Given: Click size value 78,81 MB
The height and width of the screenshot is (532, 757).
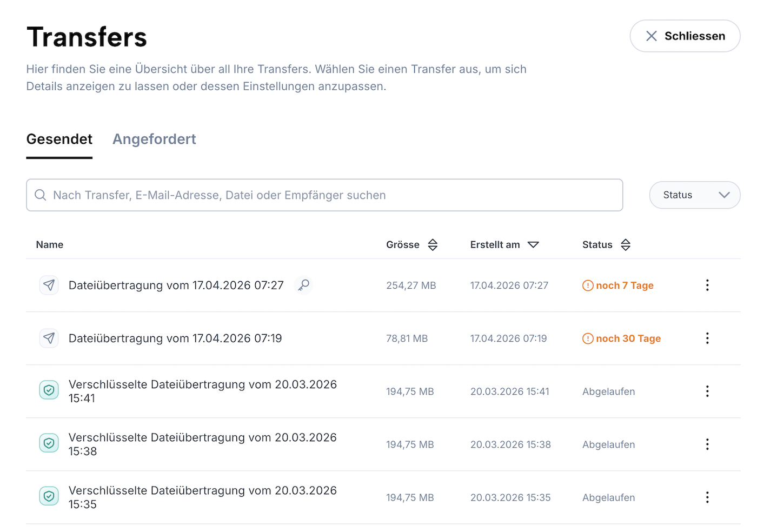Looking at the screenshot, I should [407, 338].
